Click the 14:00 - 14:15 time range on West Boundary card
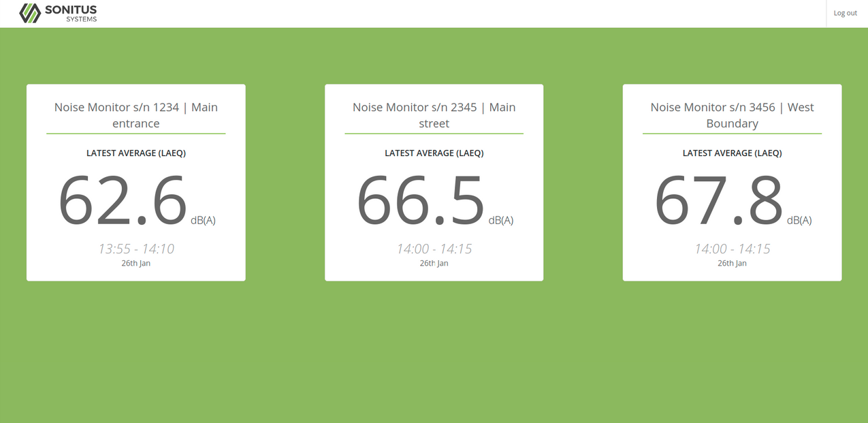 (733, 249)
